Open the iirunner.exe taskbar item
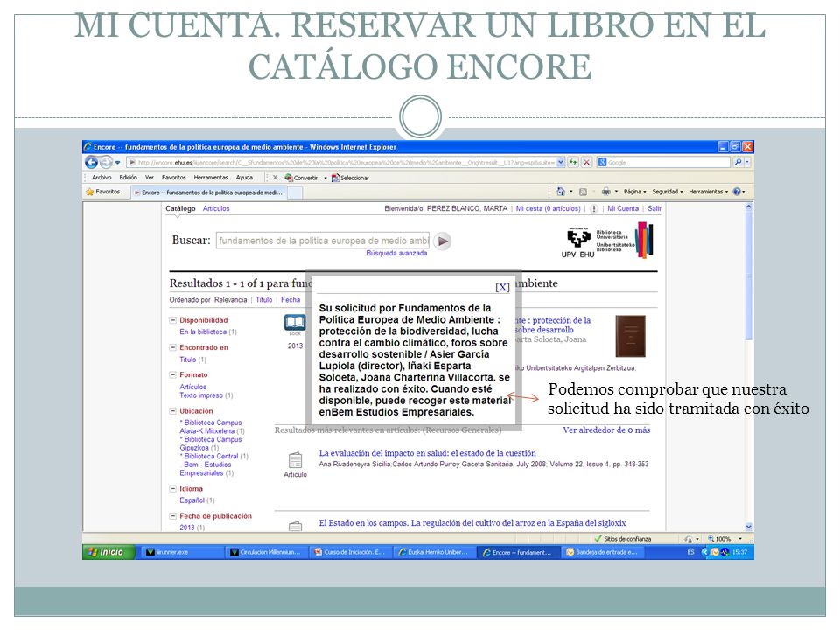 pos(182,552)
